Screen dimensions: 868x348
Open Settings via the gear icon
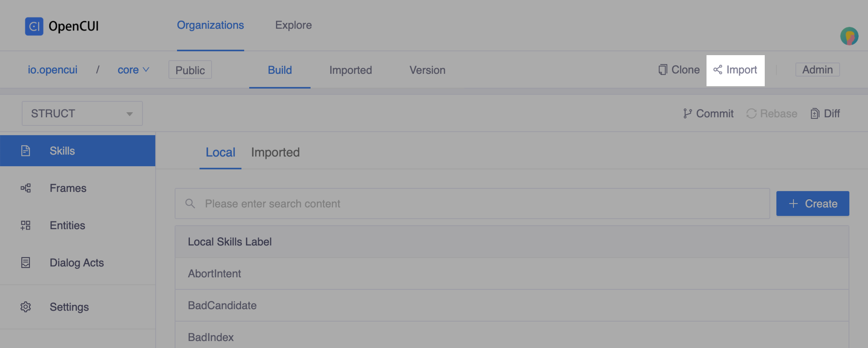click(26, 307)
